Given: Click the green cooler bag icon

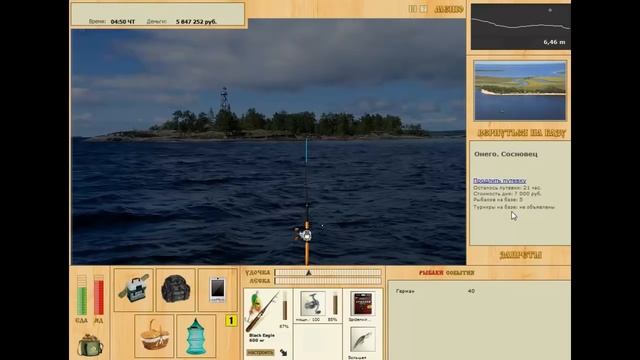Looking at the screenshot, I should pos(90,345).
